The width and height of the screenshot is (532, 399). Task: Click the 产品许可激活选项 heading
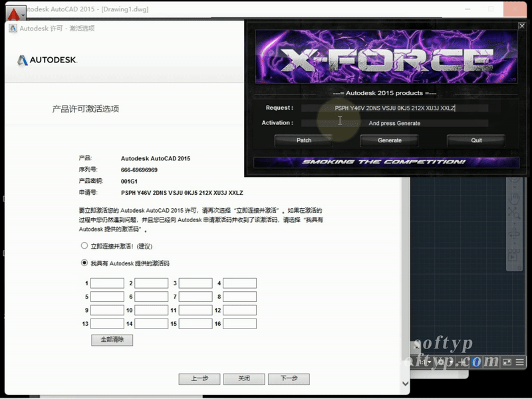pos(86,109)
